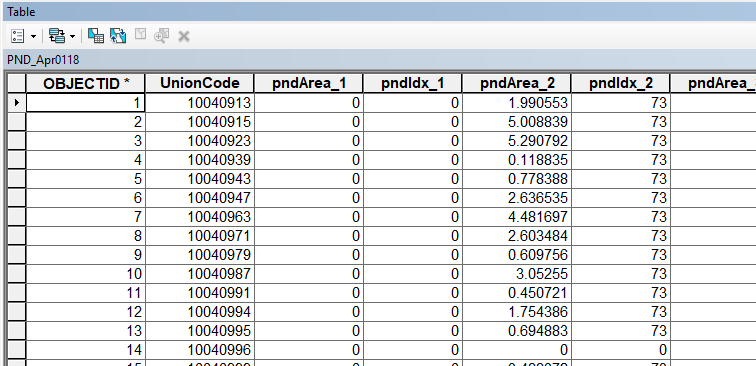Click the pndArea_2 value 2.636535
The width and height of the screenshot is (756, 366).
pos(517,198)
